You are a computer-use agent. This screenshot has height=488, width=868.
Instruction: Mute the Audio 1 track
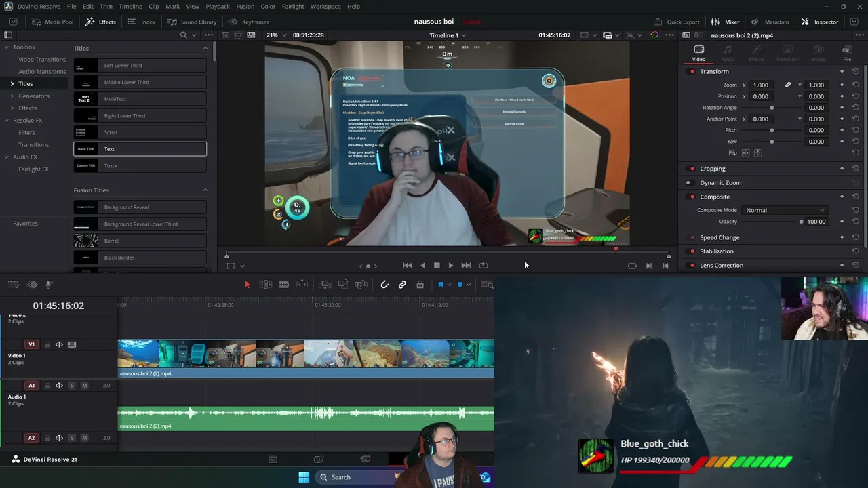84,386
